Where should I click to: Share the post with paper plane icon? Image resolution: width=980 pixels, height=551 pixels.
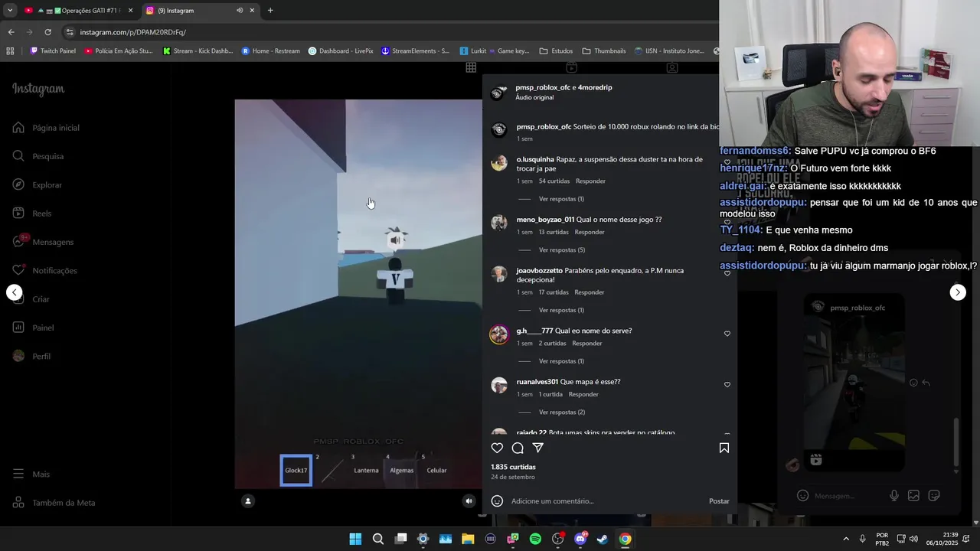(x=538, y=448)
